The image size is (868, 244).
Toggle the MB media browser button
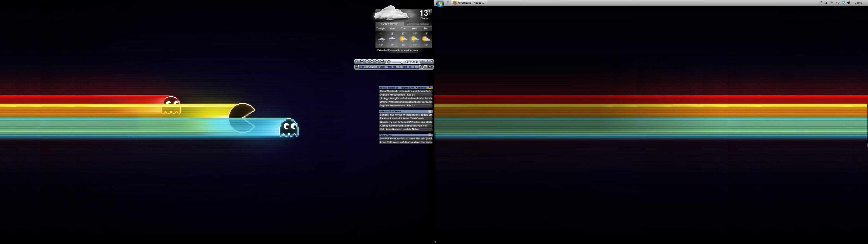pyautogui.click(x=416, y=62)
